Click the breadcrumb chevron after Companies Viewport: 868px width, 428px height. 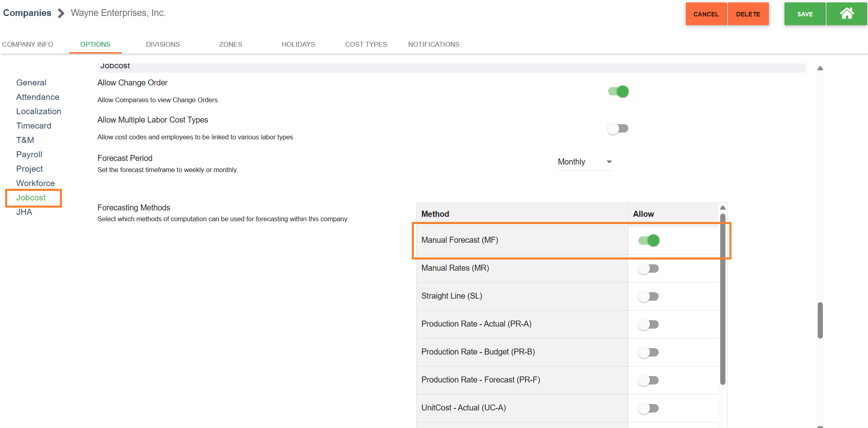[61, 14]
